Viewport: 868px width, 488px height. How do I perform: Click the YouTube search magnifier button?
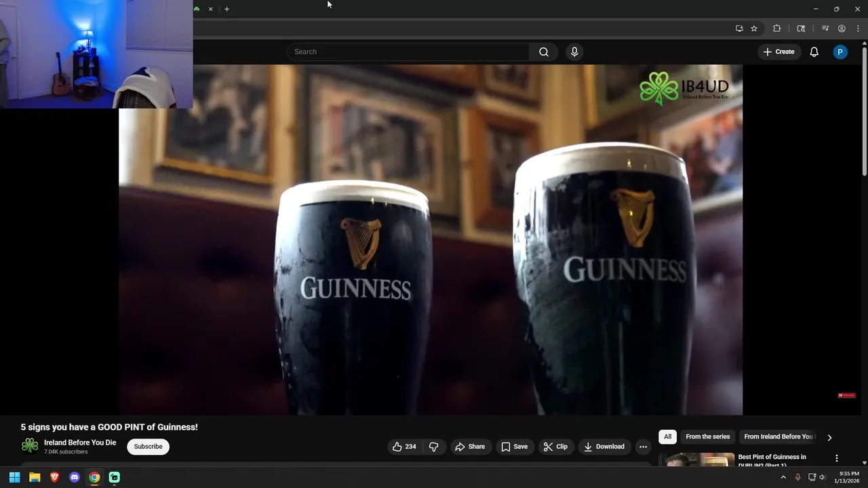tap(544, 52)
